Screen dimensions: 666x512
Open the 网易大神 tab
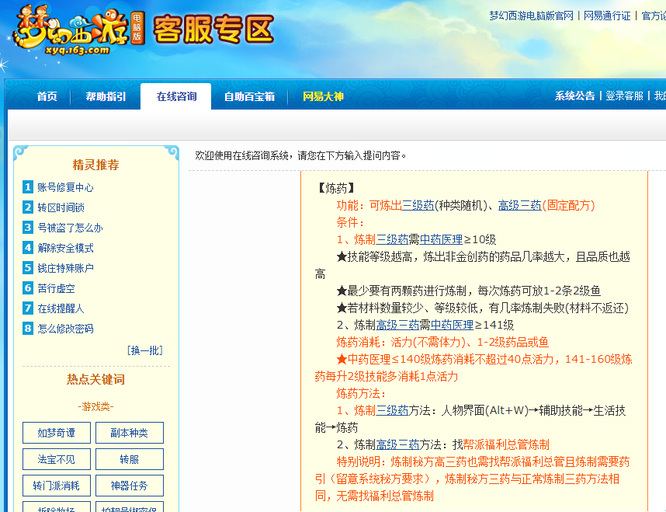(323, 96)
